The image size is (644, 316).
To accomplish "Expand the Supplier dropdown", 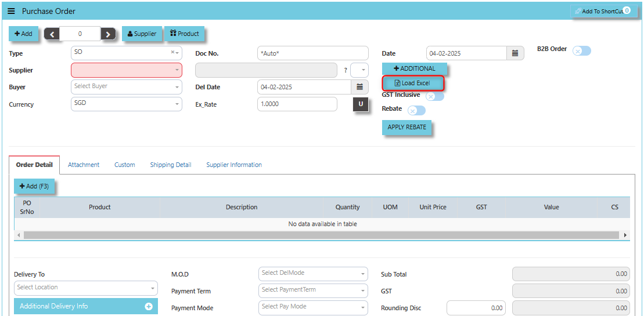I will (127, 70).
